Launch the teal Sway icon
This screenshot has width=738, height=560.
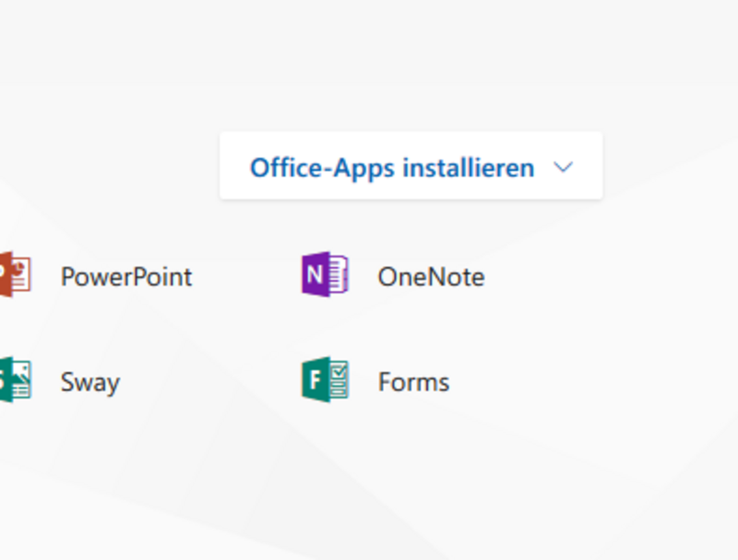[15, 379]
